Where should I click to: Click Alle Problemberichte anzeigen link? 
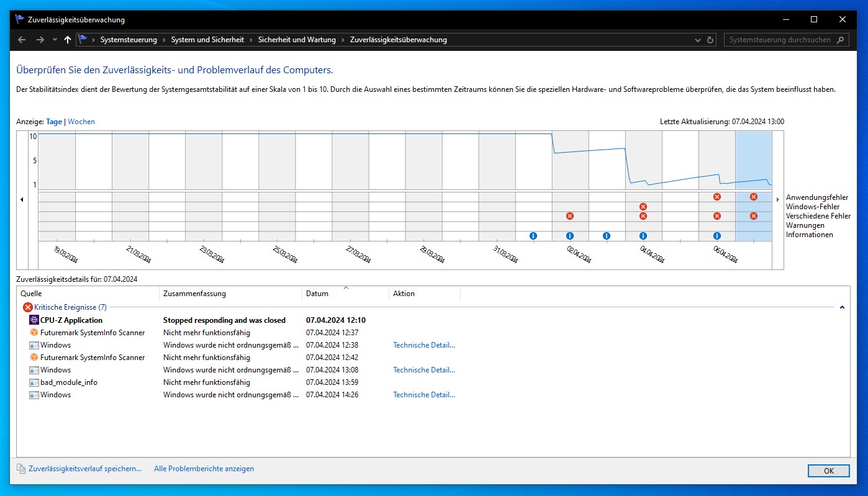pyautogui.click(x=204, y=469)
